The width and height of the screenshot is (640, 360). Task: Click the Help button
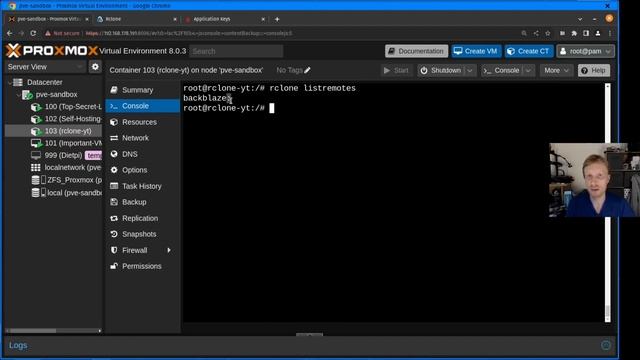point(594,70)
